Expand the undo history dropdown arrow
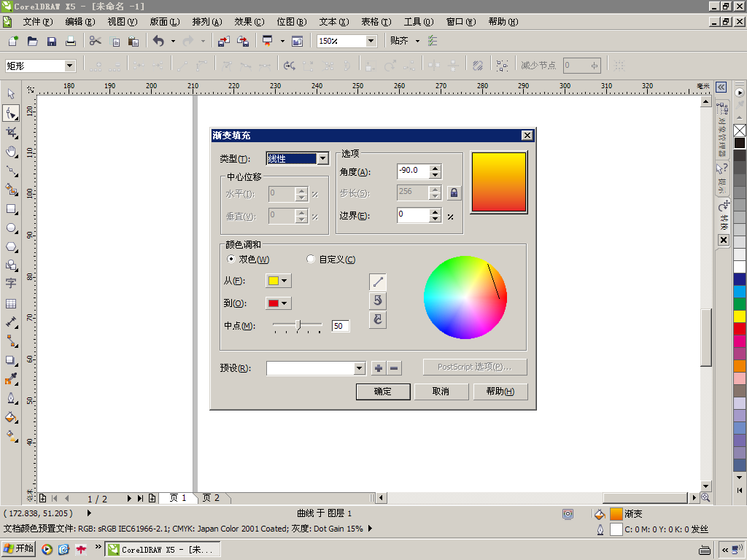 point(173,41)
